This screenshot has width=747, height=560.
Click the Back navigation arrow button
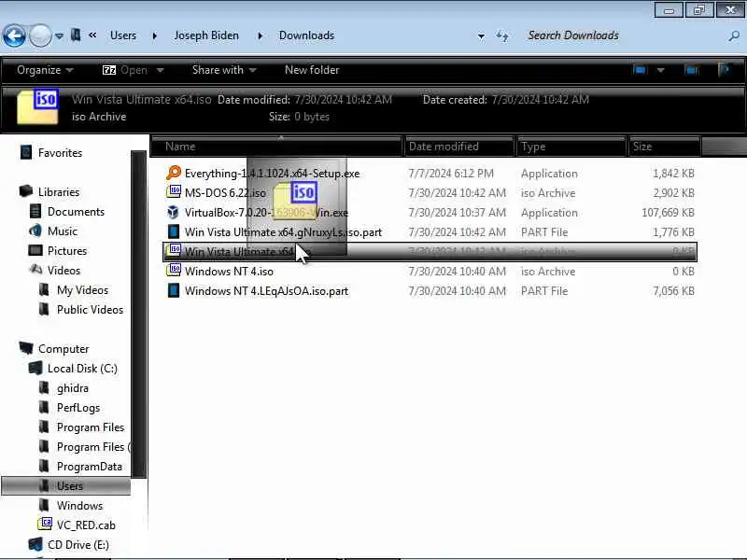14,35
